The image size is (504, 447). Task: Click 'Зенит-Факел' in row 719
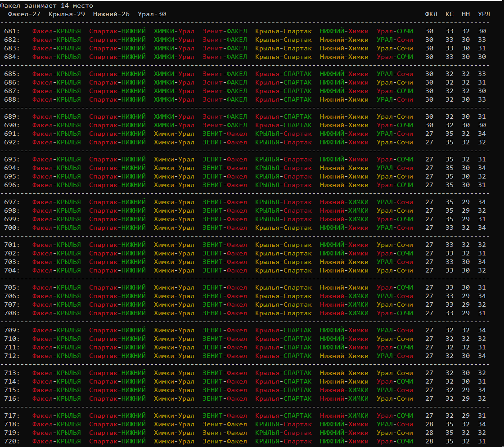(x=225, y=433)
